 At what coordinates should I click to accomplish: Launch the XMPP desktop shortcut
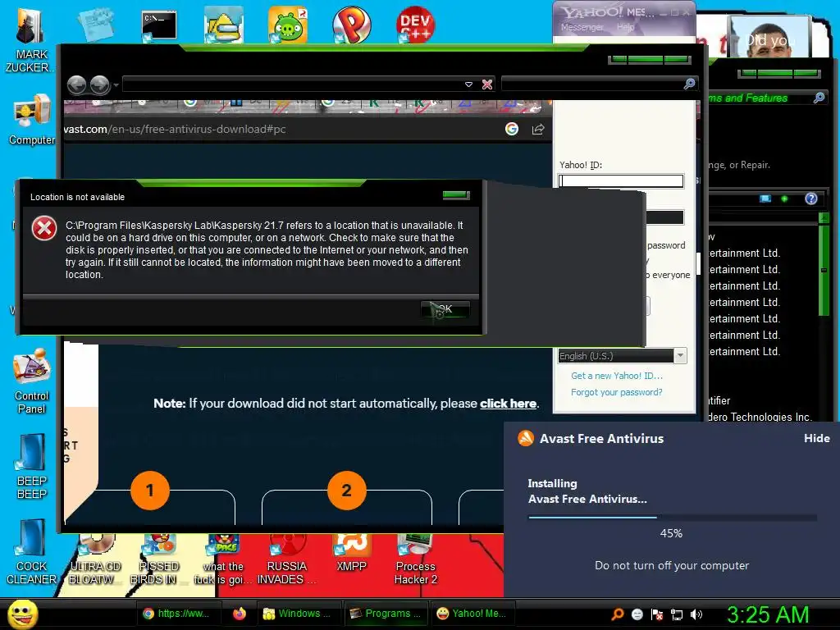[x=351, y=554]
